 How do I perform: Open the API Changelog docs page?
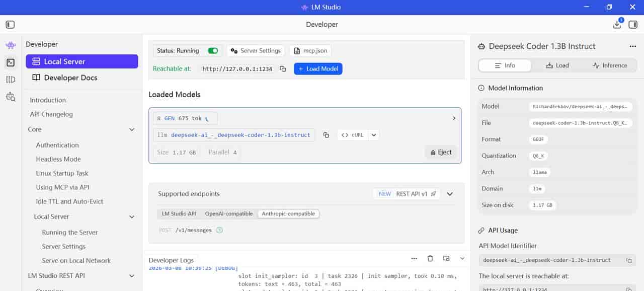[x=51, y=114]
